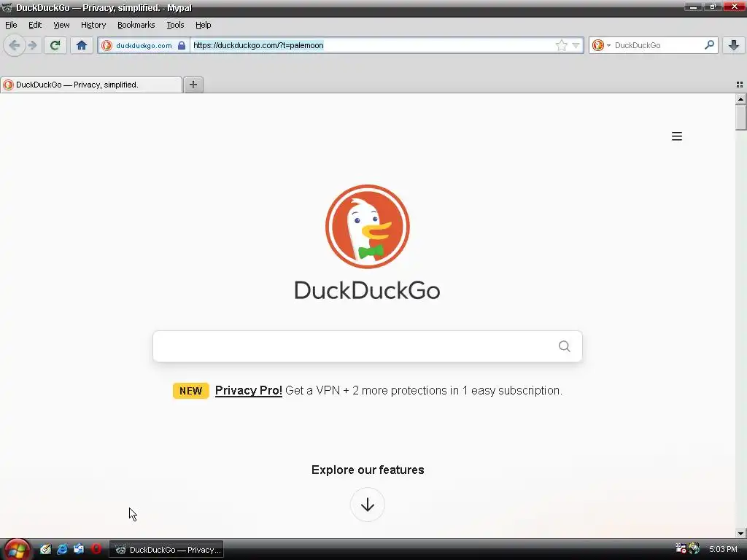Open the Downloads arrow button
The height and width of the screenshot is (560, 747).
pyautogui.click(x=734, y=45)
